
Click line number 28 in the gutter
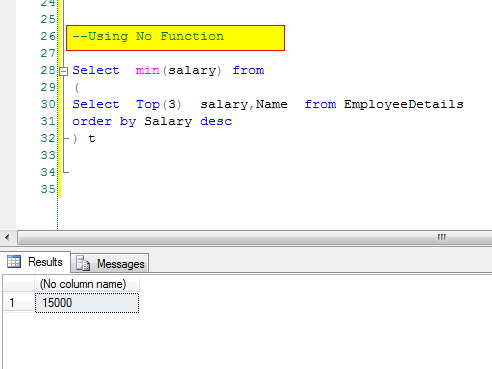pyautogui.click(x=48, y=70)
